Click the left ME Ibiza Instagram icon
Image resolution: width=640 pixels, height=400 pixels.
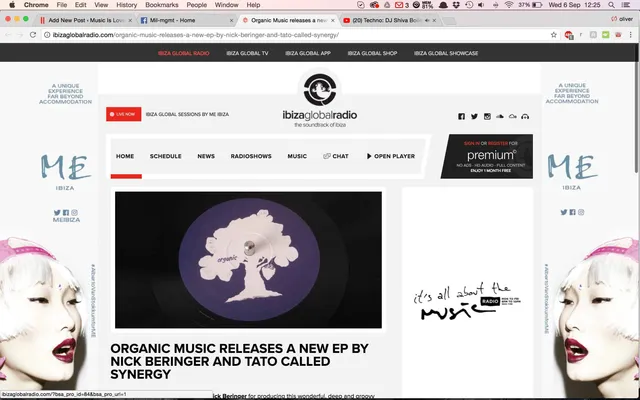pos(74,212)
